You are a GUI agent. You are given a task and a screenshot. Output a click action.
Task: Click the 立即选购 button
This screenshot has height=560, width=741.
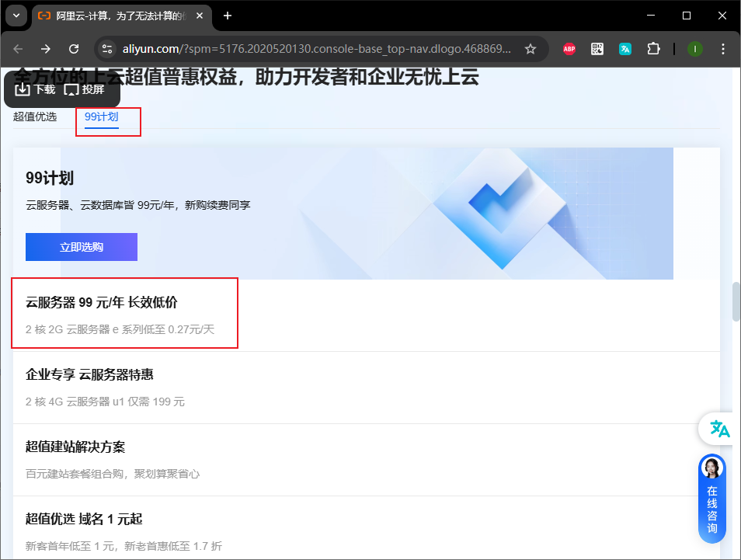point(81,246)
